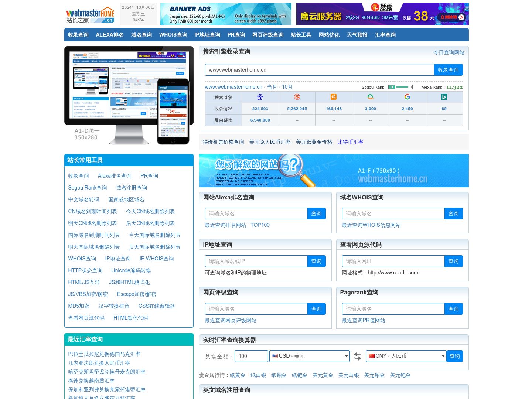Screen dimensions: 532x399
Task: Focus the WHOIS domain input field
Action: (393, 214)
